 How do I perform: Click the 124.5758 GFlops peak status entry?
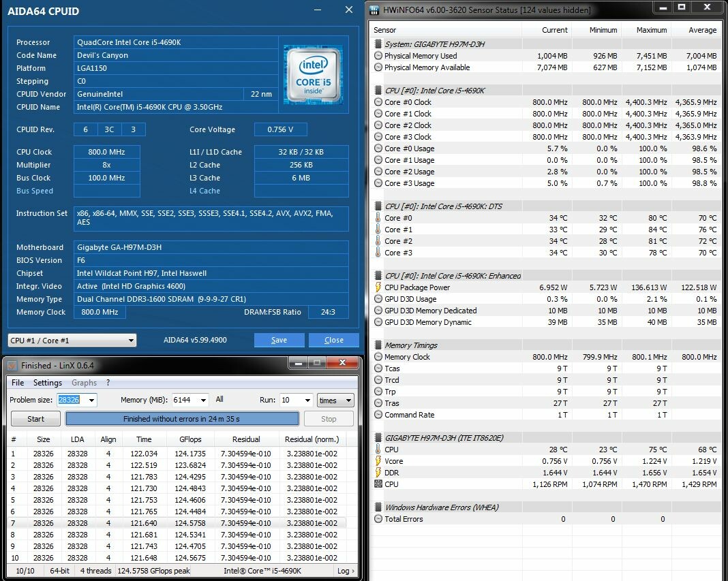(x=153, y=571)
